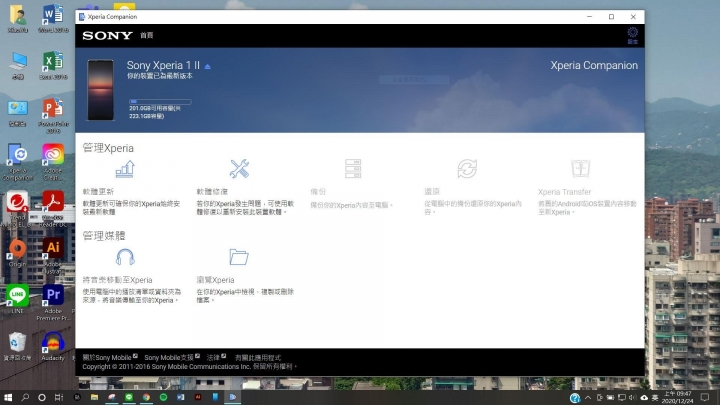Click the PowerPoint 2016 desktop shortcut

click(x=53, y=115)
